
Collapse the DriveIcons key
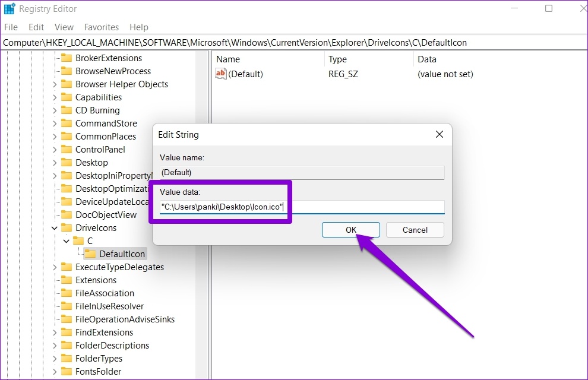click(x=55, y=228)
